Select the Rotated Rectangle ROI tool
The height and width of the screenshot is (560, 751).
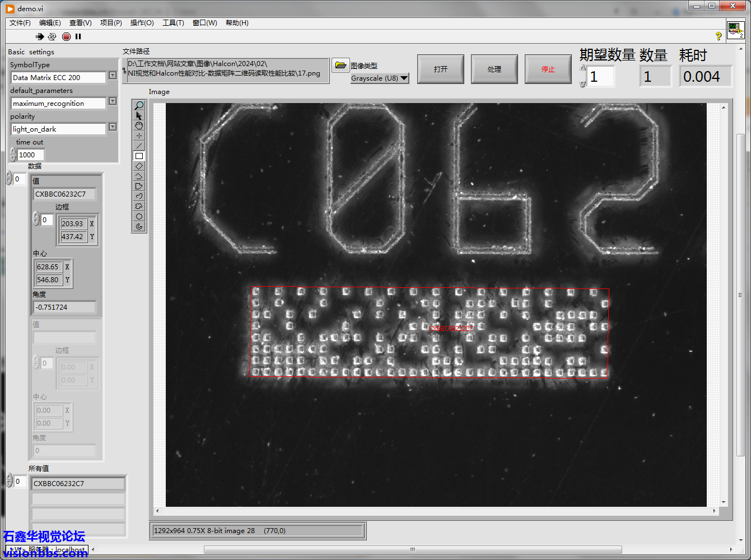click(x=139, y=166)
